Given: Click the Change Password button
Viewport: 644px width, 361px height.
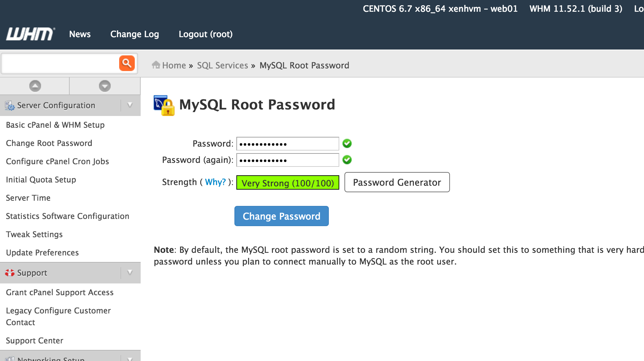Looking at the screenshot, I should [x=281, y=216].
